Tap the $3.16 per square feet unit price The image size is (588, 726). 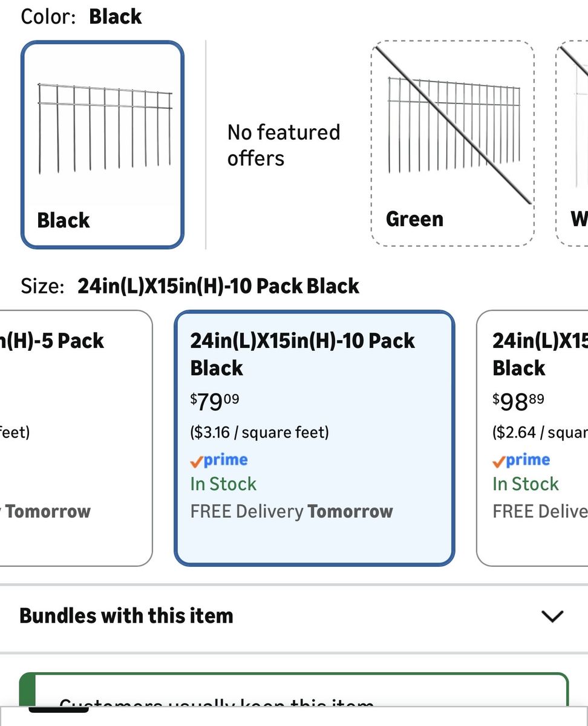(x=260, y=433)
